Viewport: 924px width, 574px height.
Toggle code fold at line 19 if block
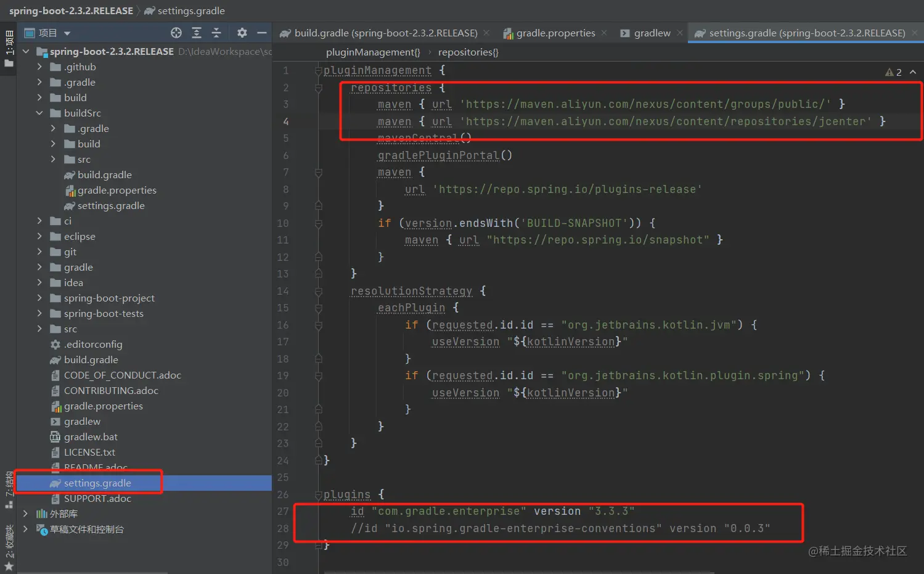[319, 376]
